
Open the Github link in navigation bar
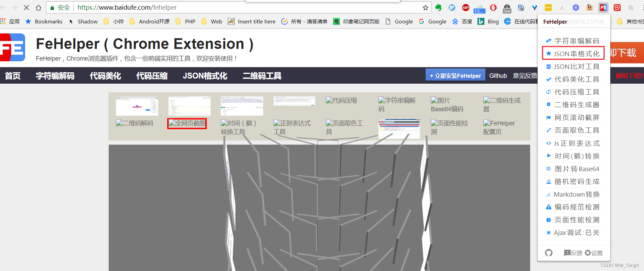[x=498, y=75]
